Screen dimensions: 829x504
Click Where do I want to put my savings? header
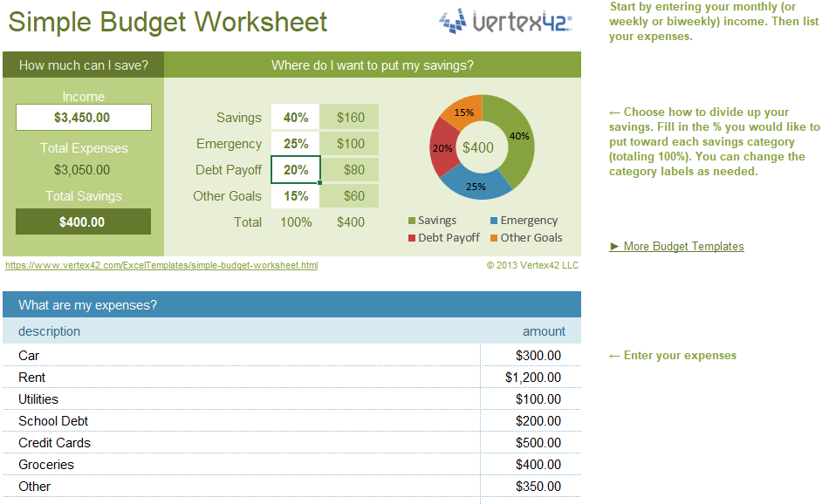[x=373, y=65]
